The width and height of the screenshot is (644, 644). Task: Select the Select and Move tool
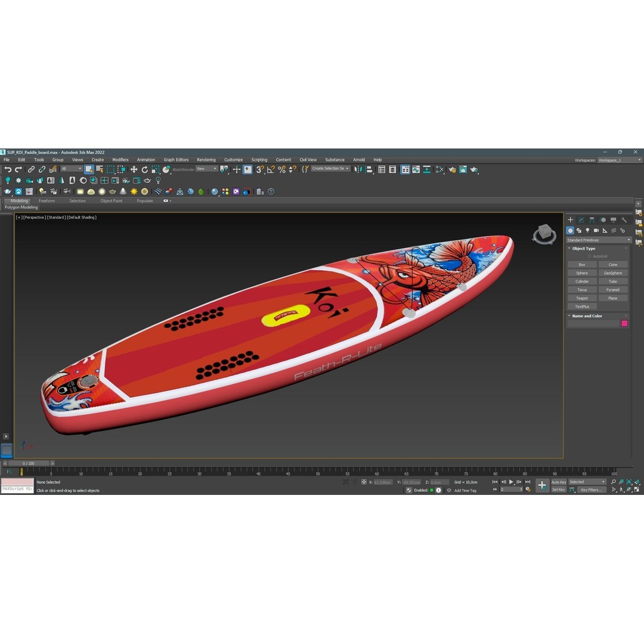click(134, 169)
